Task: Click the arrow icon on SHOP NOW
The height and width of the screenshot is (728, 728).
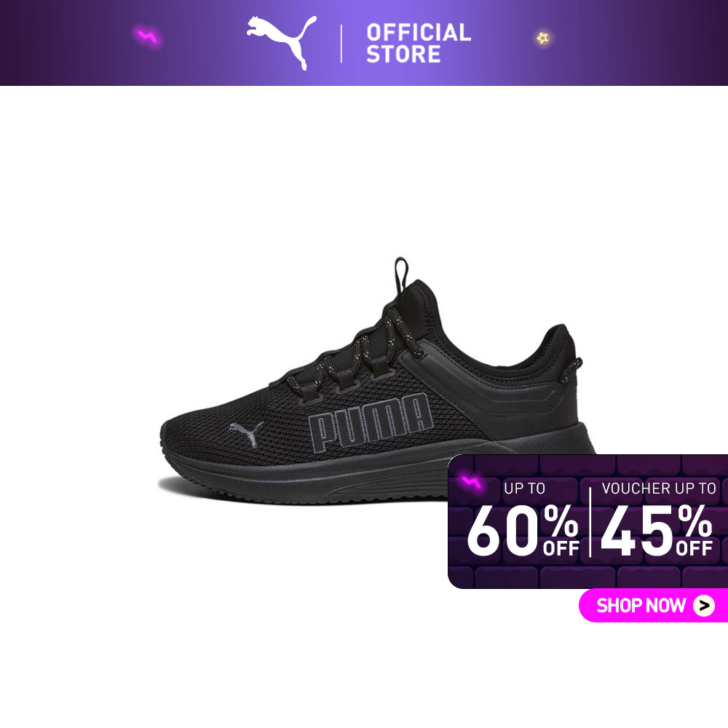Action: (x=704, y=606)
